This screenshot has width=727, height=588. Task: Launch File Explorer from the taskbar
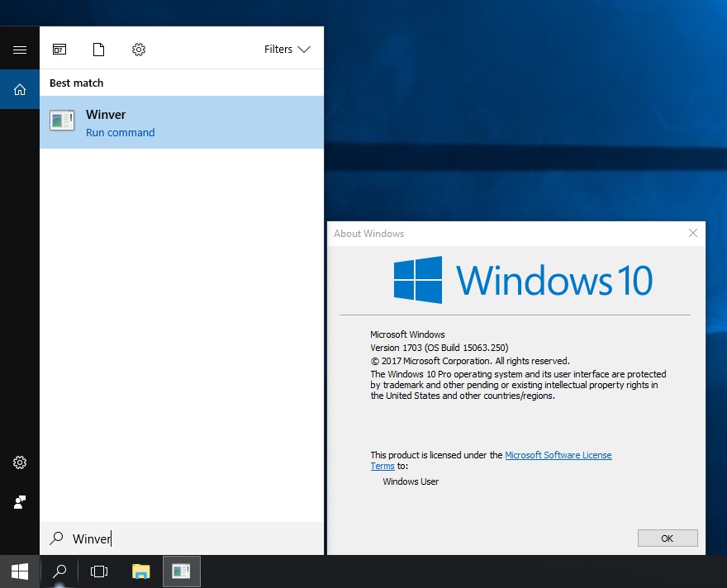click(141, 571)
